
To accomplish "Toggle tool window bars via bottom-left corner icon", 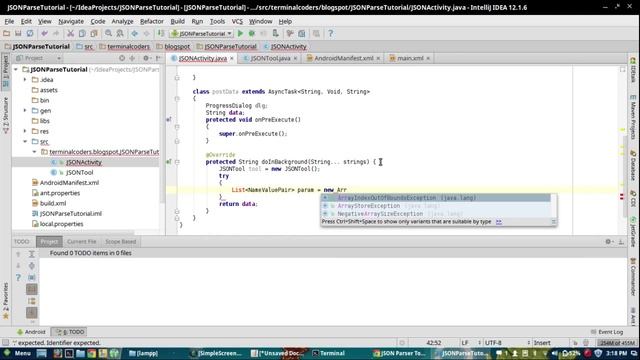I will pos(5,343).
